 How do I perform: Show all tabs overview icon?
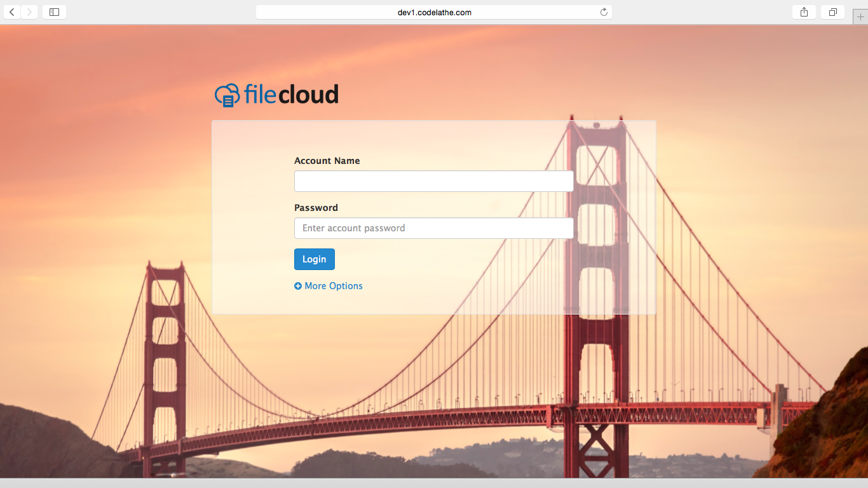(832, 12)
